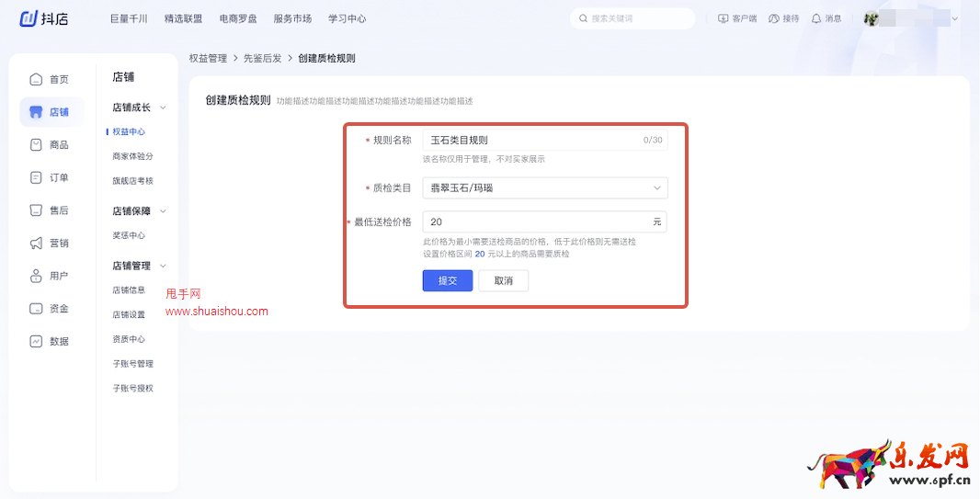Click the 提交 submit button
The width and height of the screenshot is (980, 499).
(448, 281)
